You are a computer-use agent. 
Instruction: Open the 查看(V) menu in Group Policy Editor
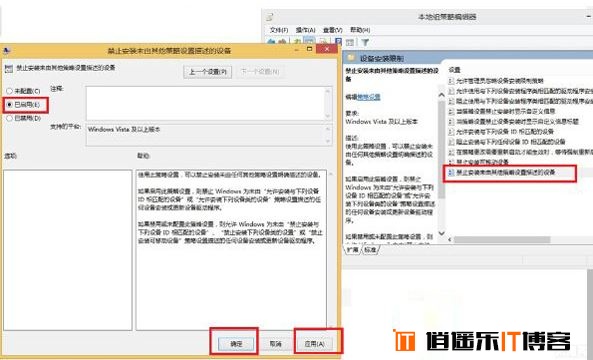click(332, 30)
